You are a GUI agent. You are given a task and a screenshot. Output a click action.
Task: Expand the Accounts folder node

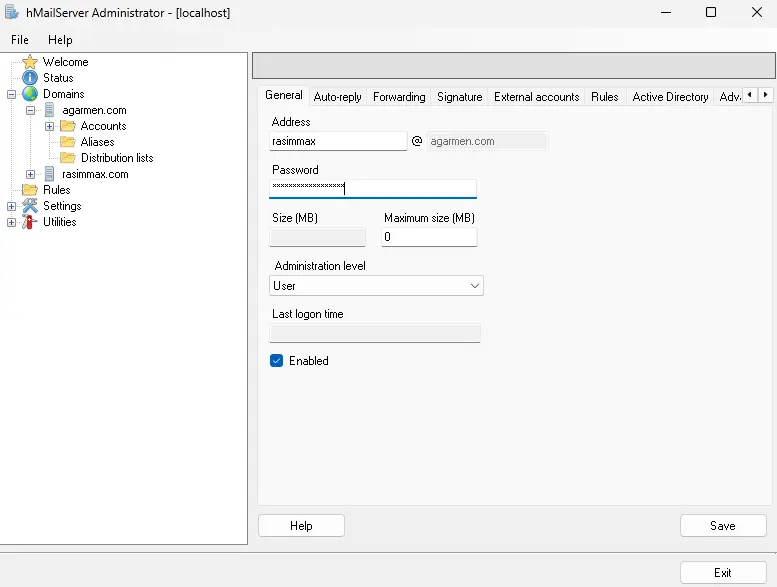pyautogui.click(x=50, y=126)
